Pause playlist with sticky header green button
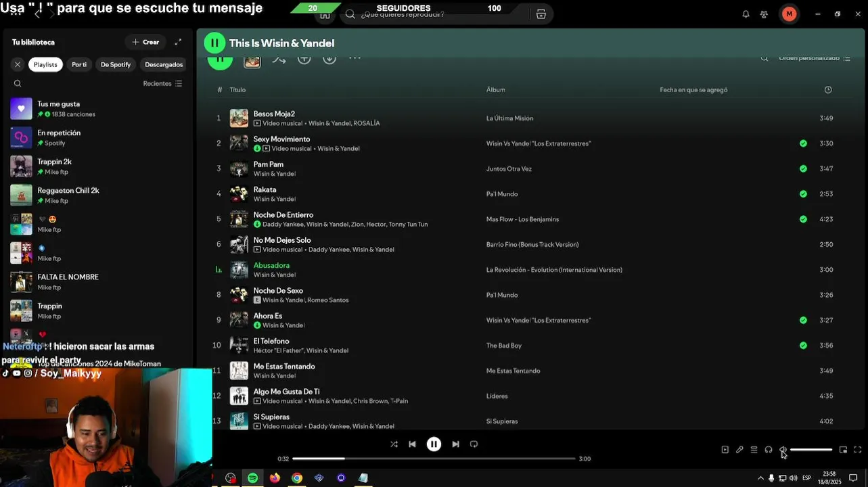868x487 pixels. [214, 43]
